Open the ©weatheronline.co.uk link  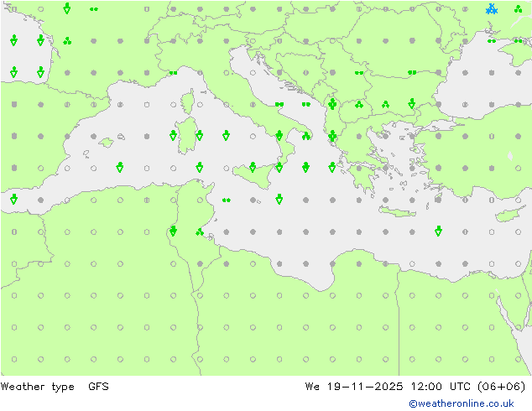coord(462,403)
